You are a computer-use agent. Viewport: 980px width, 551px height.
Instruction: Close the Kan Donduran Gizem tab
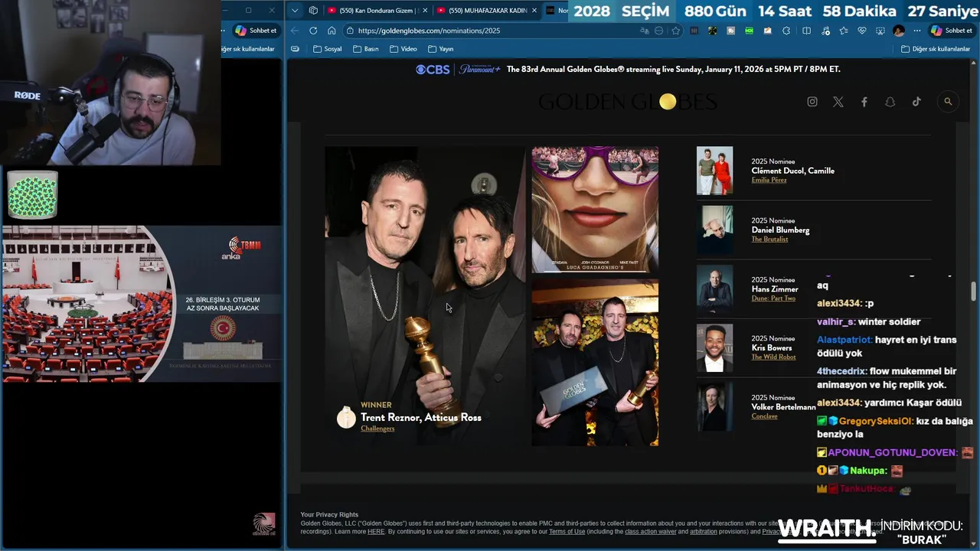[425, 11]
